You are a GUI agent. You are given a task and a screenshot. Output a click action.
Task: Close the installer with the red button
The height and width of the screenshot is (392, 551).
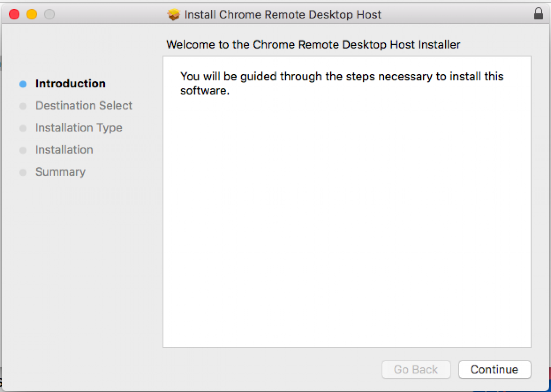click(14, 14)
